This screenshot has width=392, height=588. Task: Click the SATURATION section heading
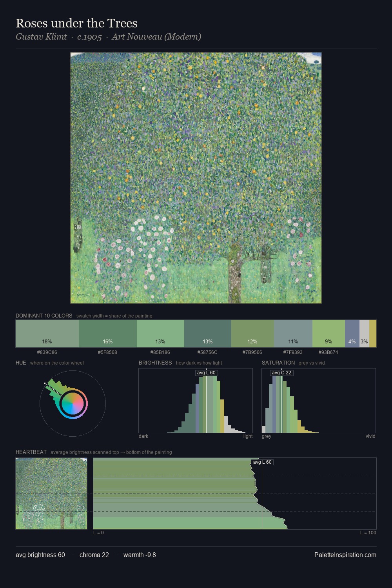[x=278, y=363]
